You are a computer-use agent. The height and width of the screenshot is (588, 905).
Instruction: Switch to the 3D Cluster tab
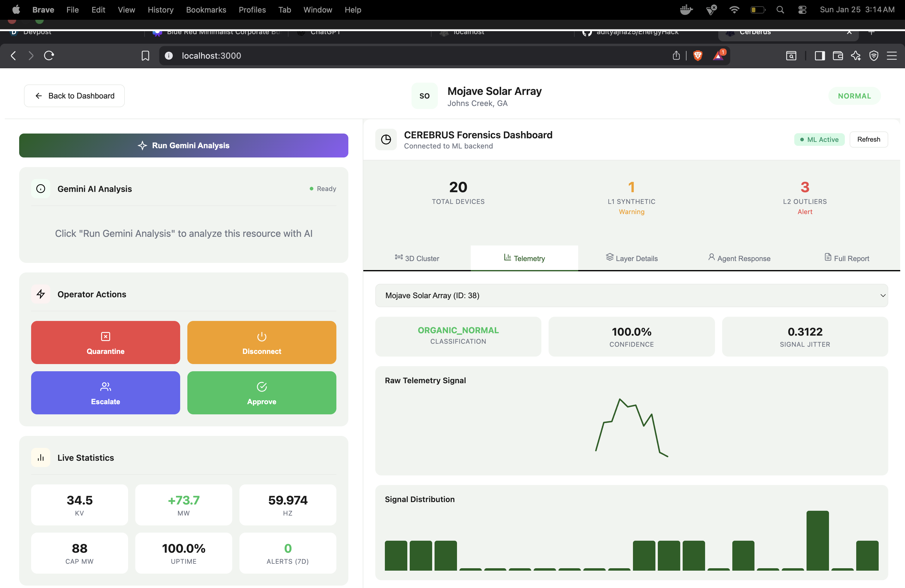tap(417, 258)
